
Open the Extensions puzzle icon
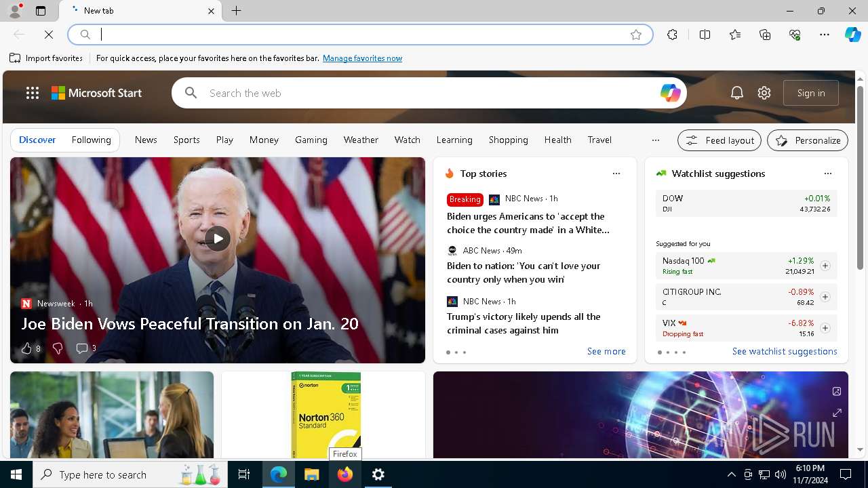[x=672, y=35]
